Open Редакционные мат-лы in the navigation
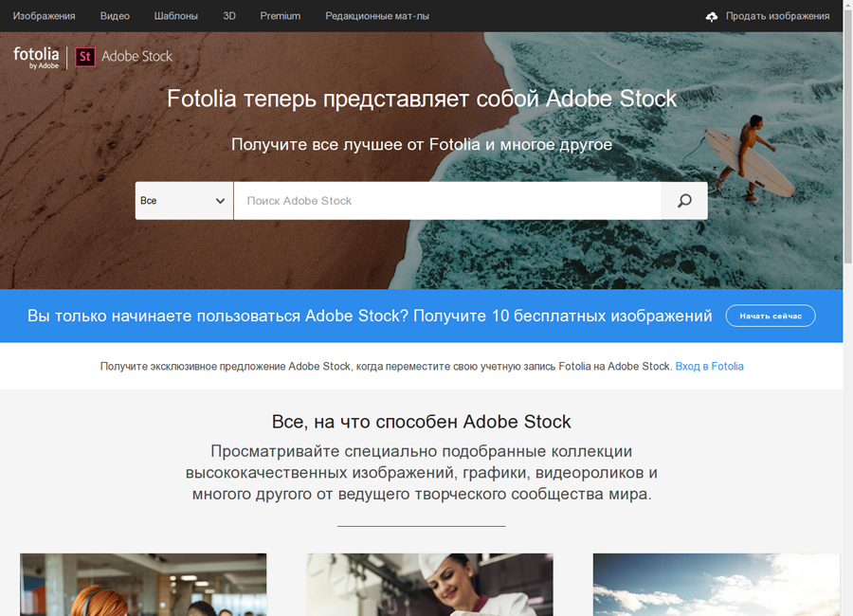The height and width of the screenshot is (616, 853). tap(377, 16)
